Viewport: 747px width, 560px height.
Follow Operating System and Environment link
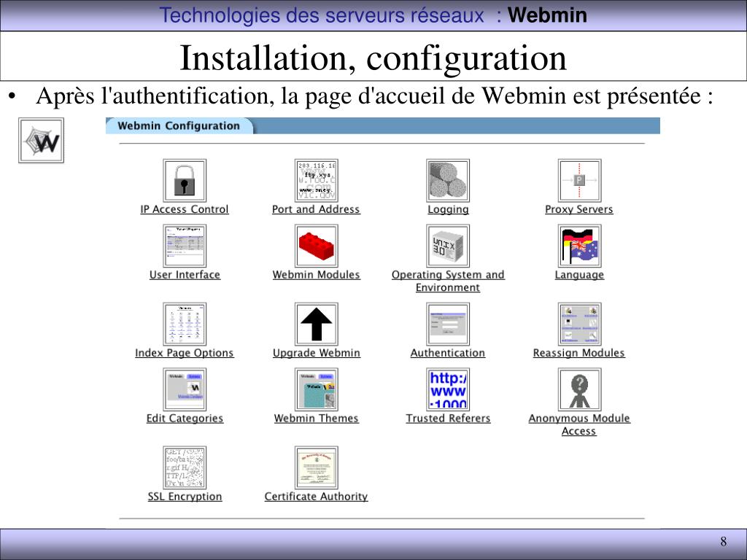point(448,281)
